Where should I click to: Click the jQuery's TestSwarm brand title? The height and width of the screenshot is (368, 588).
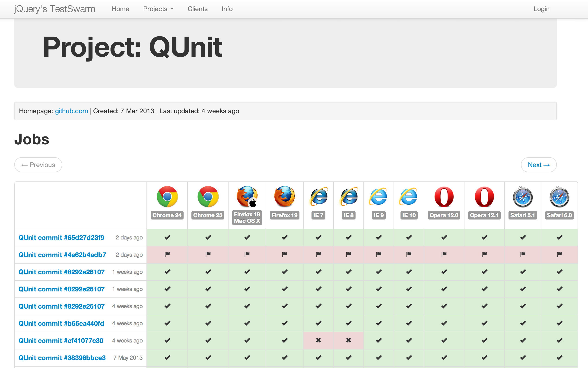coord(55,9)
